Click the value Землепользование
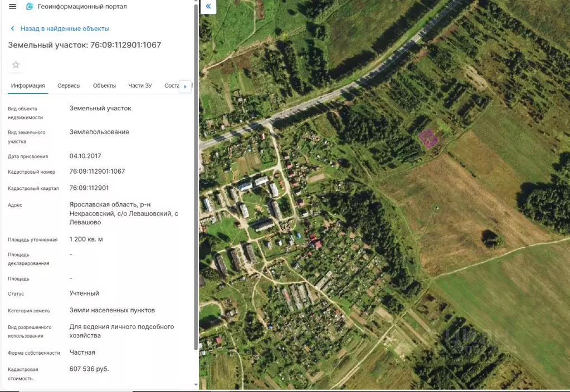Image resolution: width=570 pixels, height=392 pixels. [x=99, y=132]
